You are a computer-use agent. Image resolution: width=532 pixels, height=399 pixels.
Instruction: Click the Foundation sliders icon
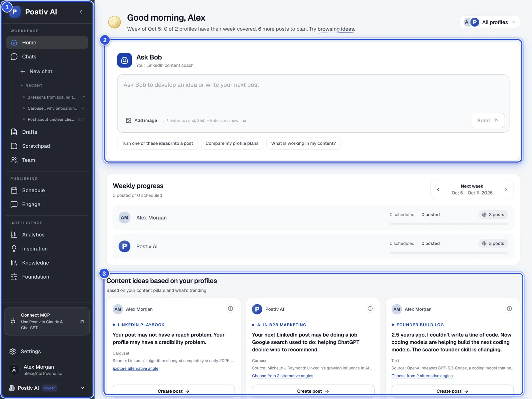click(x=14, y=277)
